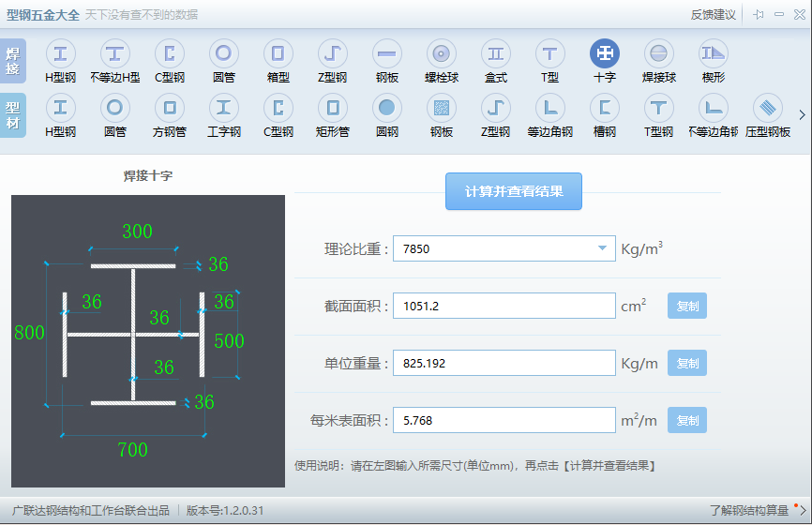Screen dimensions: 812x525
Task: Click 单位重量 field showing 825.192
Action: (504, 363)
